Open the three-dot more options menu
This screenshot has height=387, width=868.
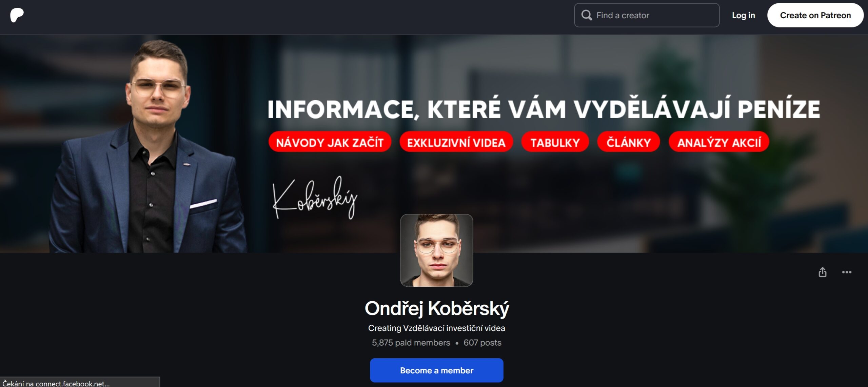847,272
